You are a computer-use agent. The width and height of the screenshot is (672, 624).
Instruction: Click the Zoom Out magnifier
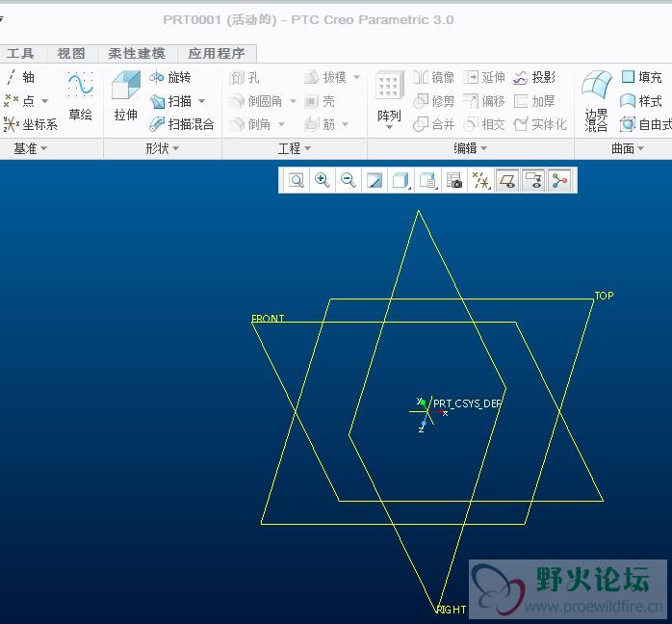pos(348,180)
